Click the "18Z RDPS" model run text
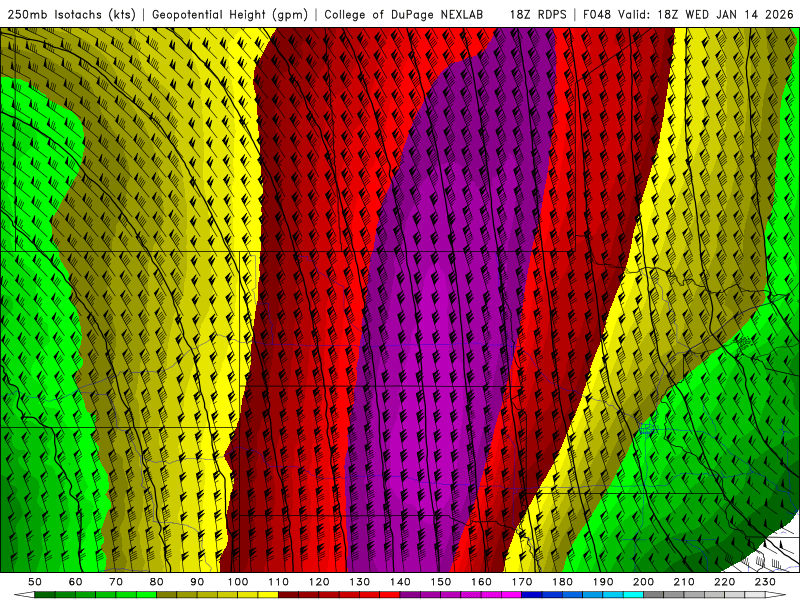 [x=538, y=14]
